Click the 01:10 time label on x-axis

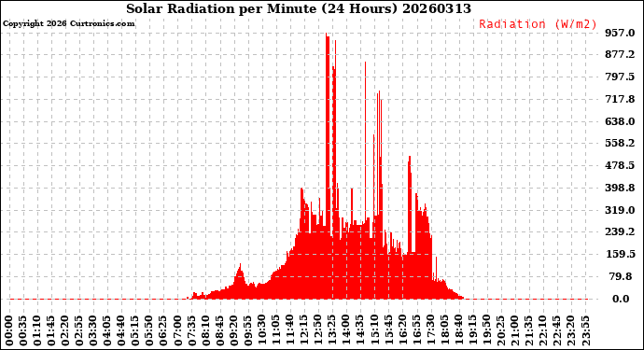37,331
